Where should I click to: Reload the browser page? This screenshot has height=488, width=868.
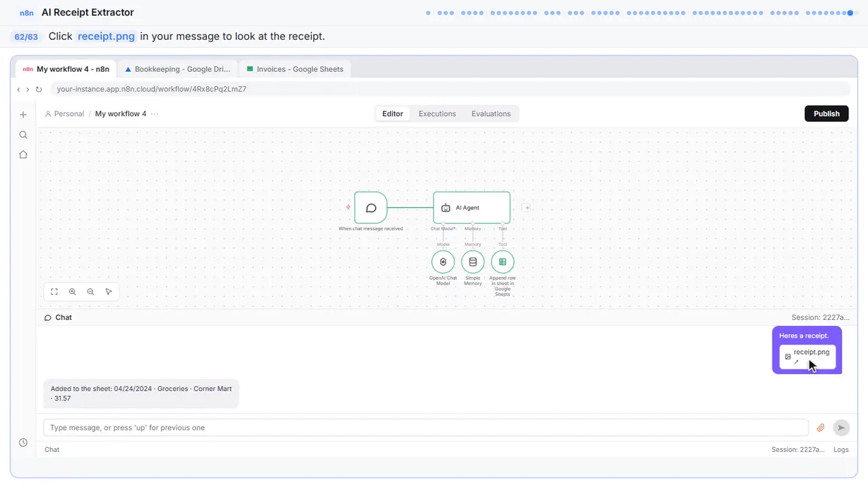pyautogui.click(x=39, y=89)
